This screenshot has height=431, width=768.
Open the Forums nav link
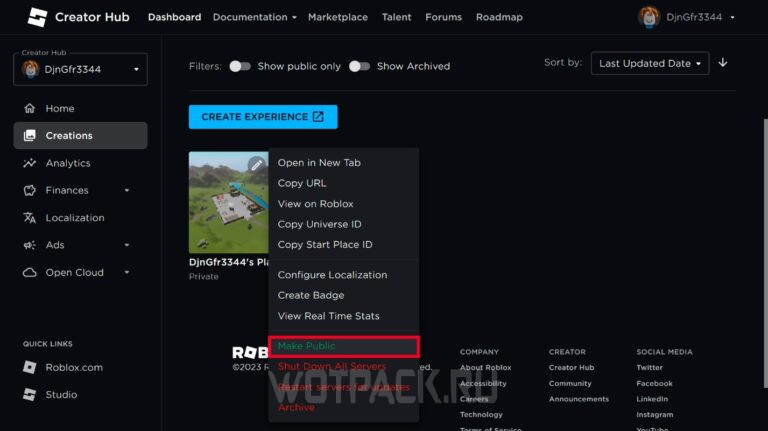[x=443, y=17]
